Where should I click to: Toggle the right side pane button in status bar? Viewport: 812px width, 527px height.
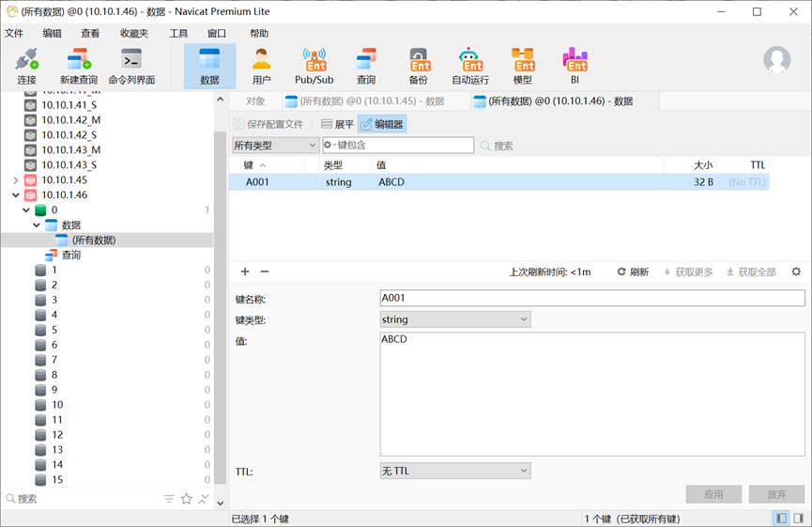tap(798, 519)
